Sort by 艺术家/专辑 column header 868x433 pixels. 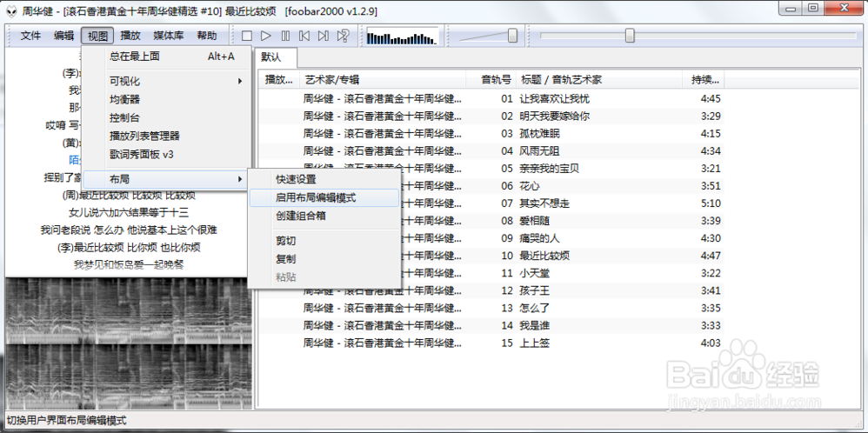383,80
